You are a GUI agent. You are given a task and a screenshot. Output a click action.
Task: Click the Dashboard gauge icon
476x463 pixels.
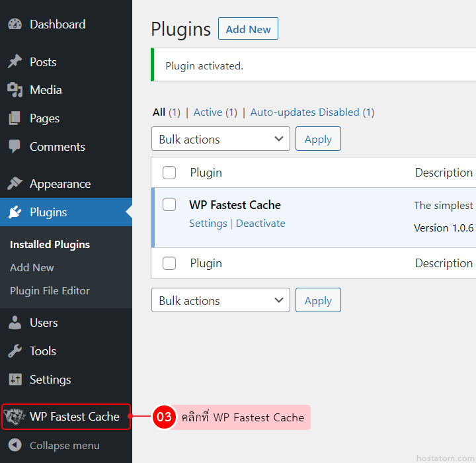tap(15, 24)
